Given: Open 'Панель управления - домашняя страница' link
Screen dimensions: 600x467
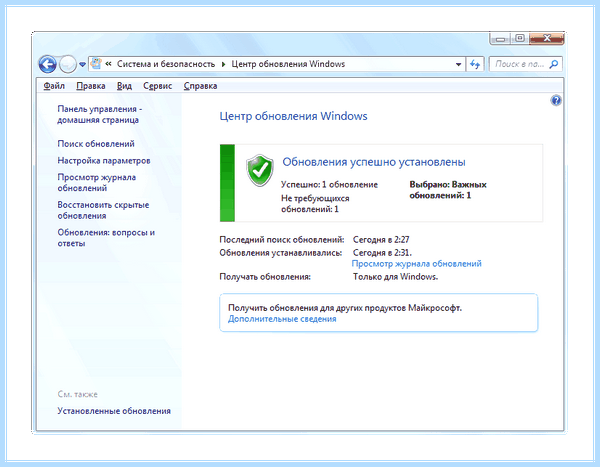Looking at the screenshot, I should click(99, 114).
